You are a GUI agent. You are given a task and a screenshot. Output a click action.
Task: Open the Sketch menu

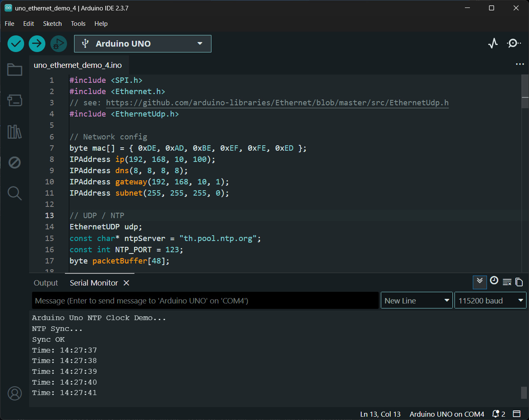pyautogui.click(x=52, y=24)
